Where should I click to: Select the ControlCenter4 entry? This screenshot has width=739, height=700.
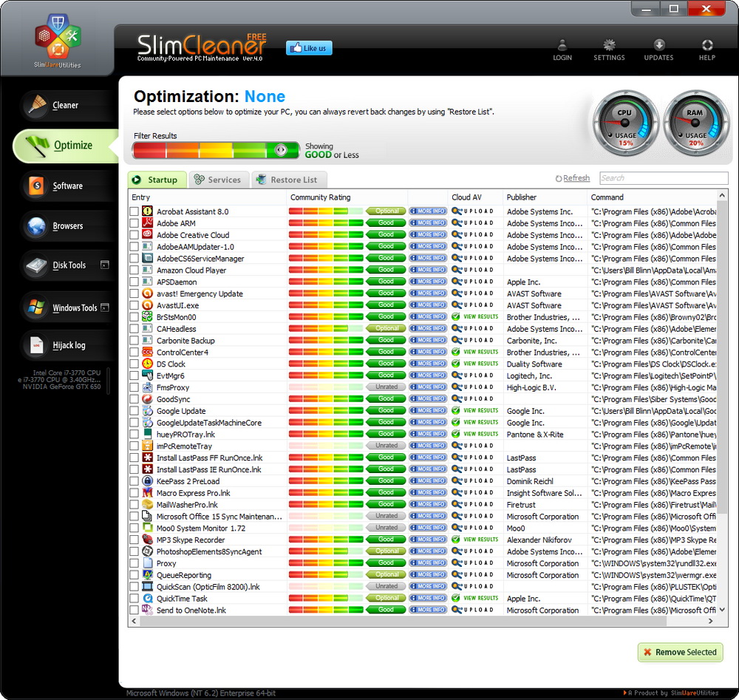[x=182, y=352]
